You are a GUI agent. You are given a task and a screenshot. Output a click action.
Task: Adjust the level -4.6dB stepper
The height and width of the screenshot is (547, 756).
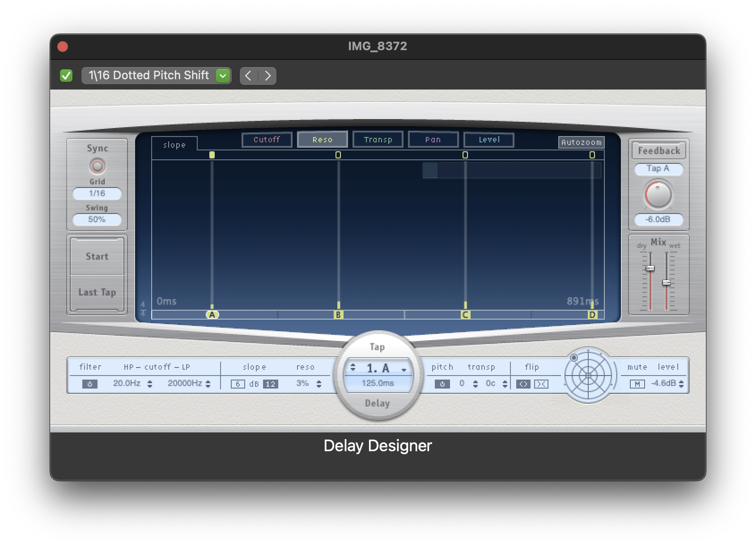(x=681, y=384)
